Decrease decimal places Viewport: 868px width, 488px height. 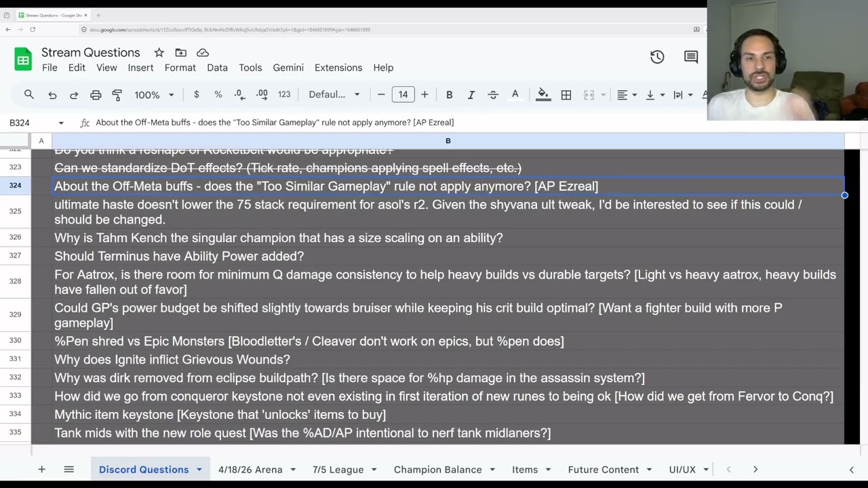pyautogui.click(x=239, y=95)
